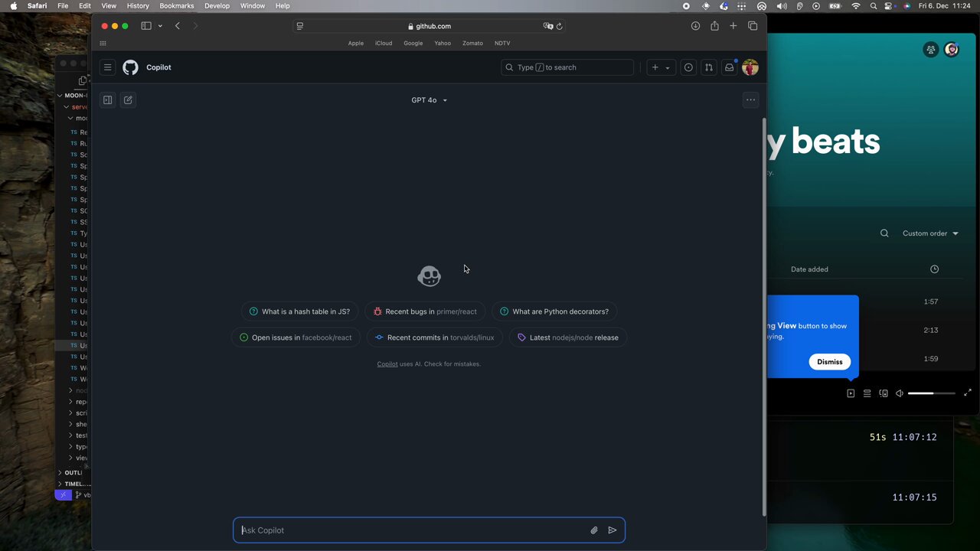Collapse the Copilot conversations sidebar panel icon
The image size is (980, 551).
pos(108,100)
